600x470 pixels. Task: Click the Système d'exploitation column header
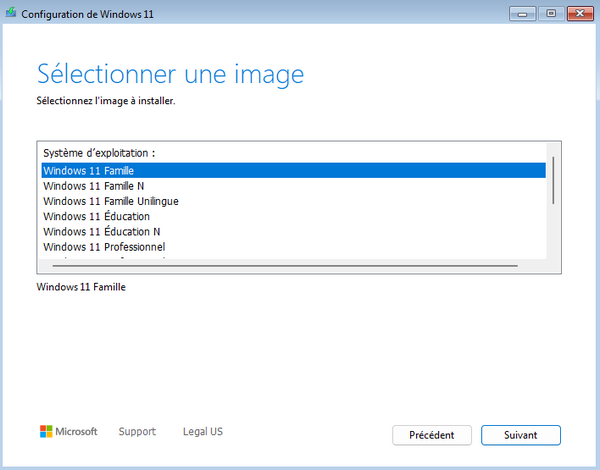click(99, 153)
